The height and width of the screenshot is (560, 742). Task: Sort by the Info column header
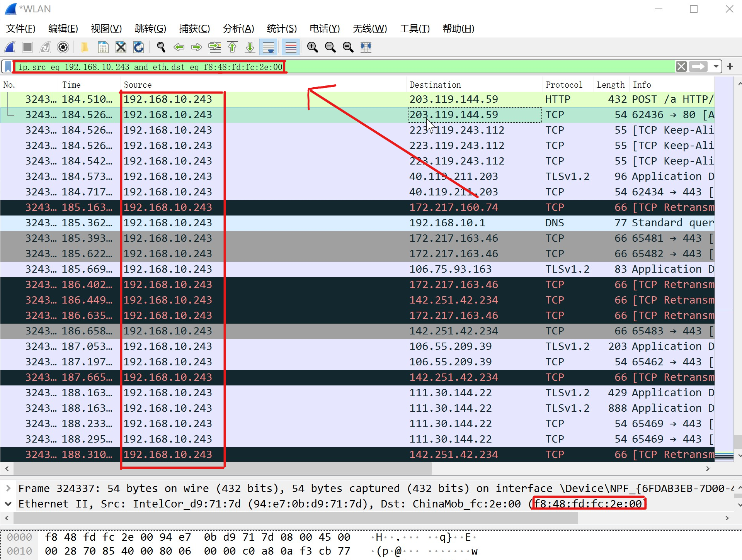[672, 85]
